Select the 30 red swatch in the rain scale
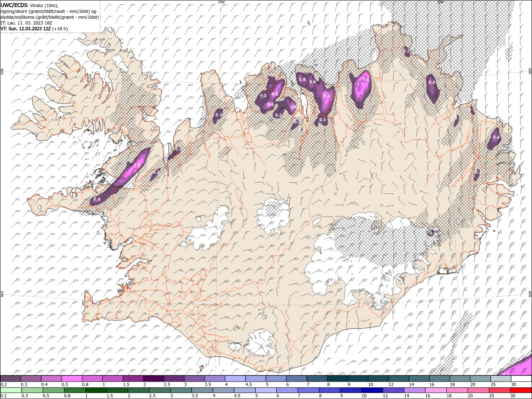 pos(521,390)
